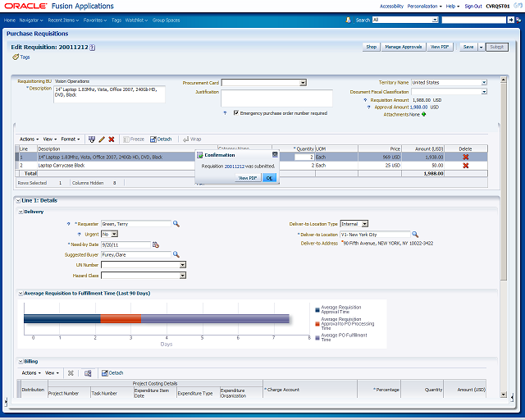
Task: Open the Watchlist menu
Action: pos(137,21)
